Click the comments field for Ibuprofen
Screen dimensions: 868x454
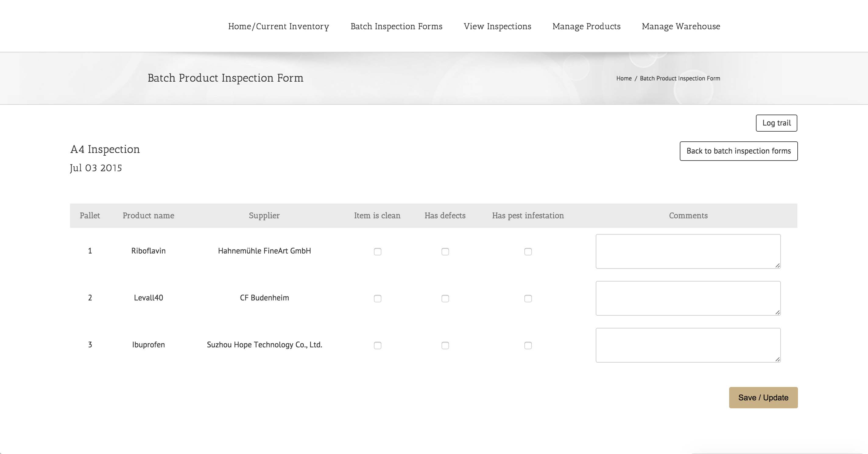[x=688, y=345]
